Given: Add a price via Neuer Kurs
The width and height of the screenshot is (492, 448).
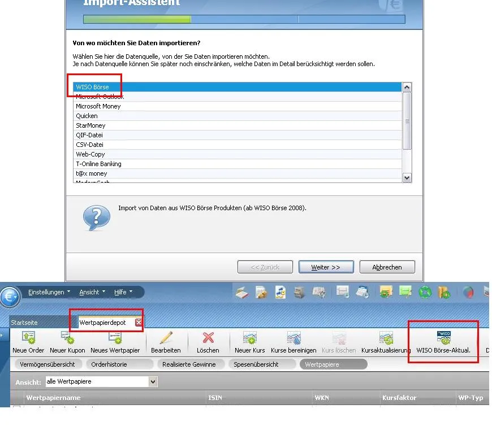Looking at the screenshot, I should 250,338.
